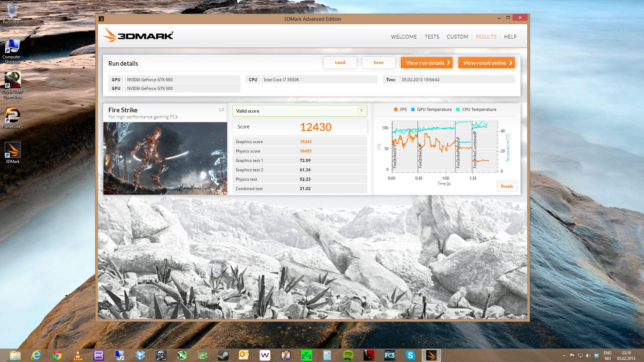Open Skype from the taskbar
The image size is (644, 362).
(411, 355)
